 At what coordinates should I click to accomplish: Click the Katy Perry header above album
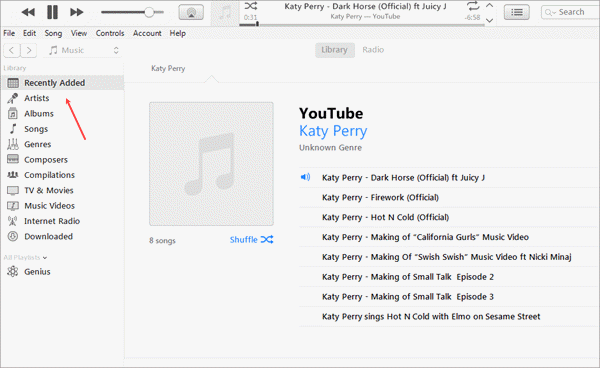tap(168, 68)
